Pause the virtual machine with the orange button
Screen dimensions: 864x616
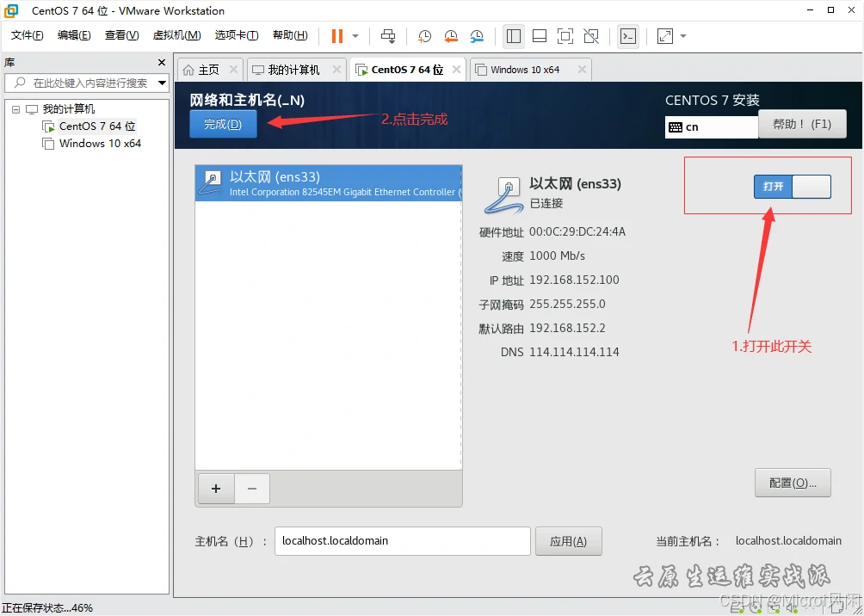click(336, 36)
